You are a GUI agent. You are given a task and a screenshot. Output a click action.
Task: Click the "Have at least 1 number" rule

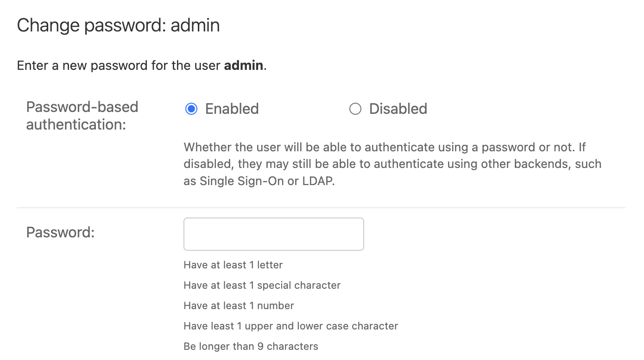click(x=239, y=305)
